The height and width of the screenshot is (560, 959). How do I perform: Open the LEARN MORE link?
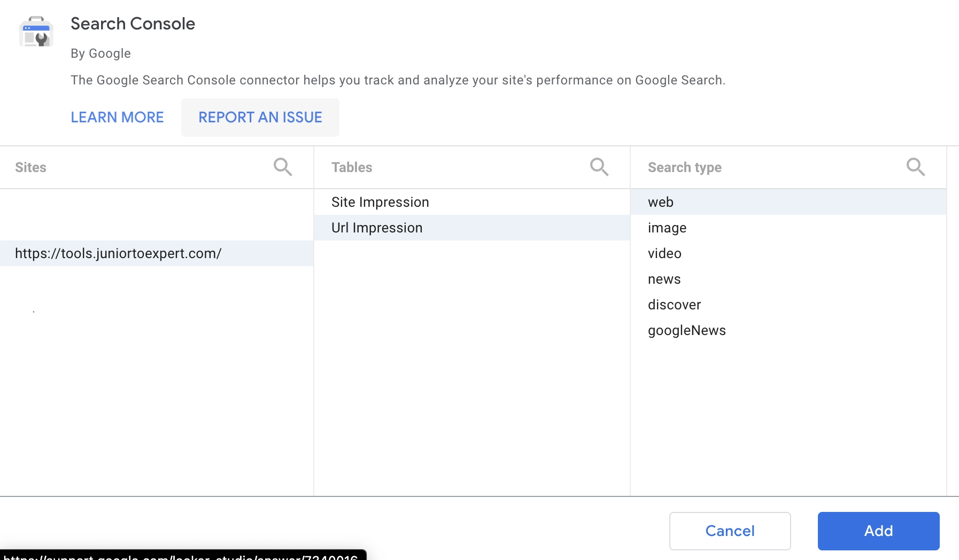pyautogui.click(x=117, y=118)
